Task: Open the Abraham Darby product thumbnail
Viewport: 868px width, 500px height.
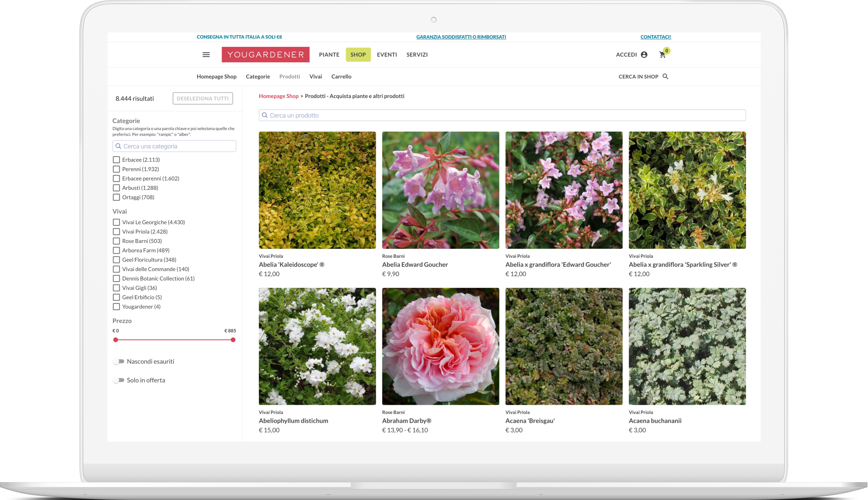Action: (440, 346)
